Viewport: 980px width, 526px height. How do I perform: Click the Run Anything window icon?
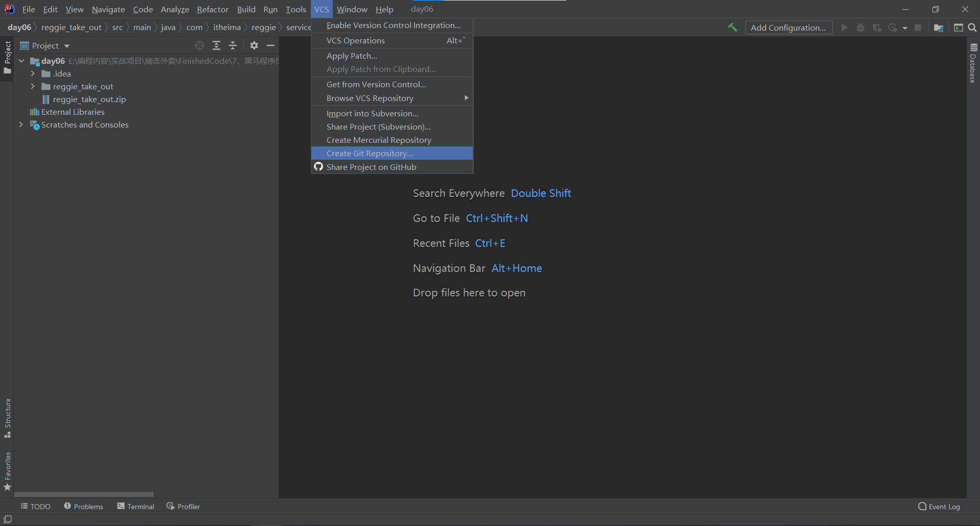pyautogui.click(x=959, y=28)
